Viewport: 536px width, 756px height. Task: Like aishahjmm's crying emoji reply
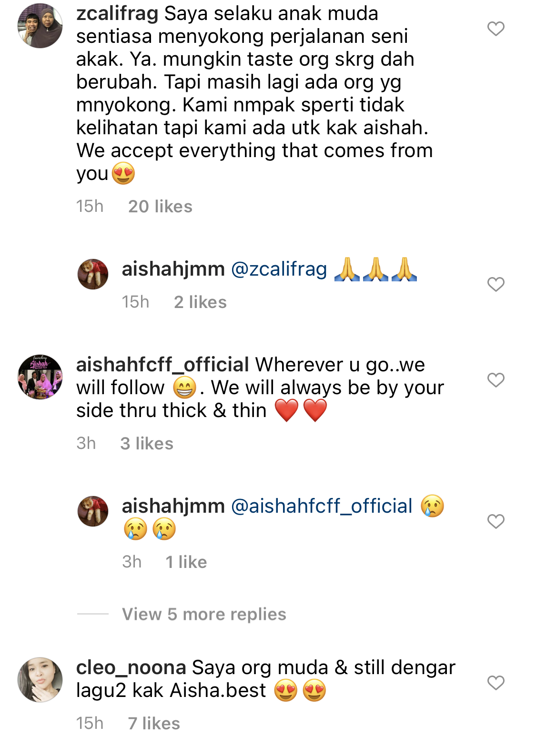(496, 521)
